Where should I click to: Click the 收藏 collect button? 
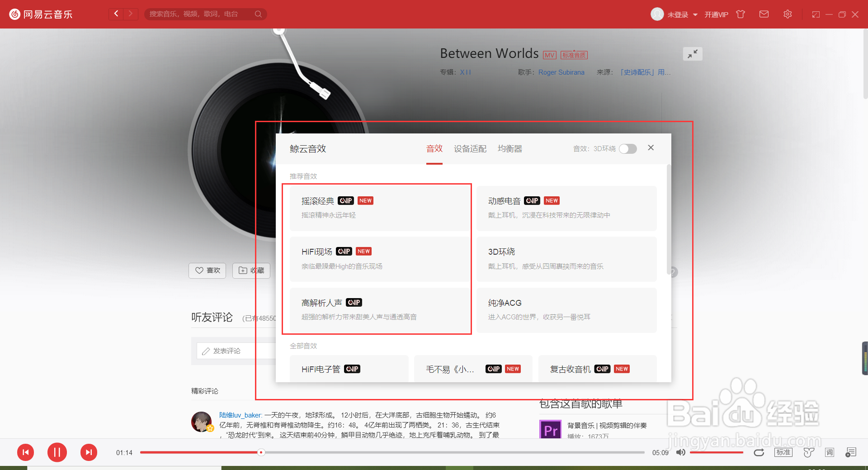click(251, 271)
